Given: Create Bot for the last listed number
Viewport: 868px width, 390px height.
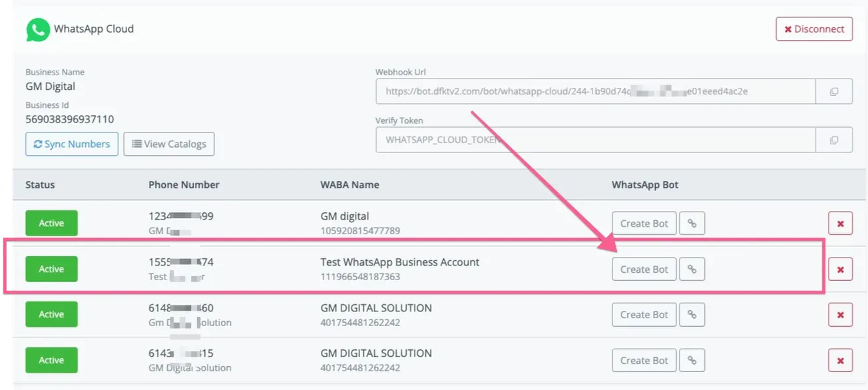Looking at the screenshot, I should [x=644, y=361].
